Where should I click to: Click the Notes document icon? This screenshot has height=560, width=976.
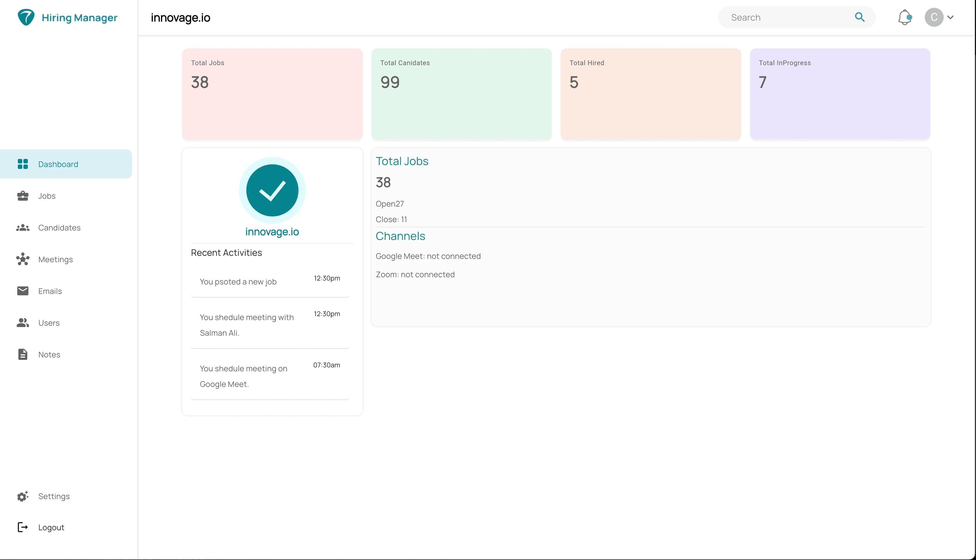(23, 354)
